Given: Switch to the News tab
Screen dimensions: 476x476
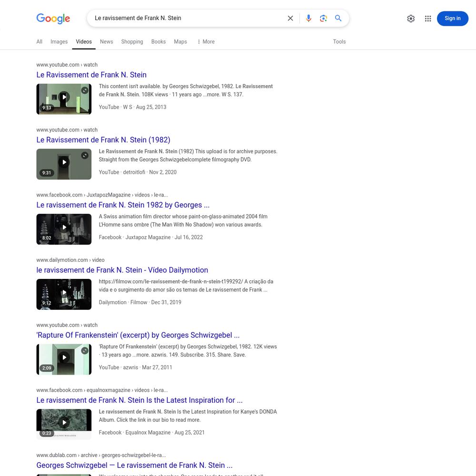Looking at the screenshot, I should 106,41.
